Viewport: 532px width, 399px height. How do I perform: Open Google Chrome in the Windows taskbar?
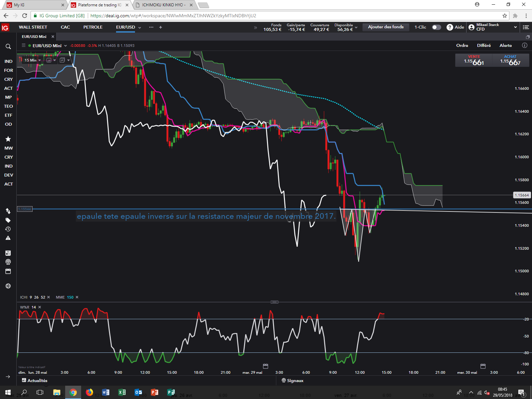(x=73, y=392)
